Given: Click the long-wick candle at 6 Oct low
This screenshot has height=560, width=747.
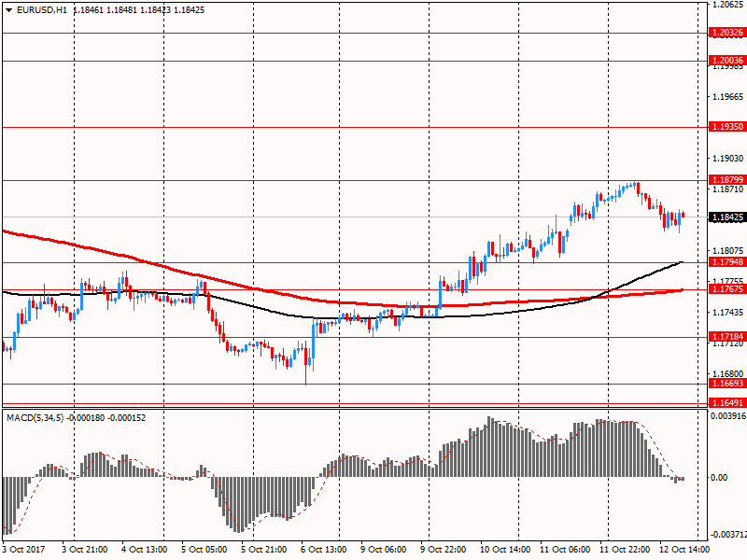Looking at the screenshot, I should pyautogui.click(x=306, y=364).
